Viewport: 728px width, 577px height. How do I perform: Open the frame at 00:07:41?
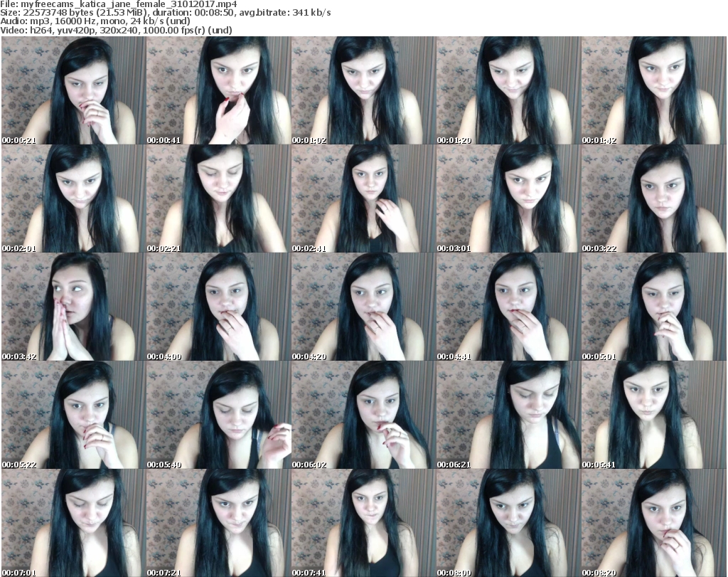(363, 523)
